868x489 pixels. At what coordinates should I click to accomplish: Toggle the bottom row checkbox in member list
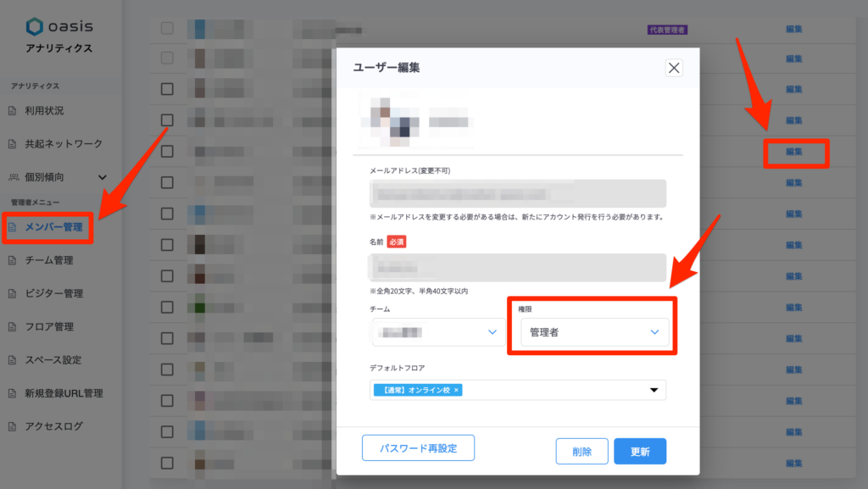167,463
